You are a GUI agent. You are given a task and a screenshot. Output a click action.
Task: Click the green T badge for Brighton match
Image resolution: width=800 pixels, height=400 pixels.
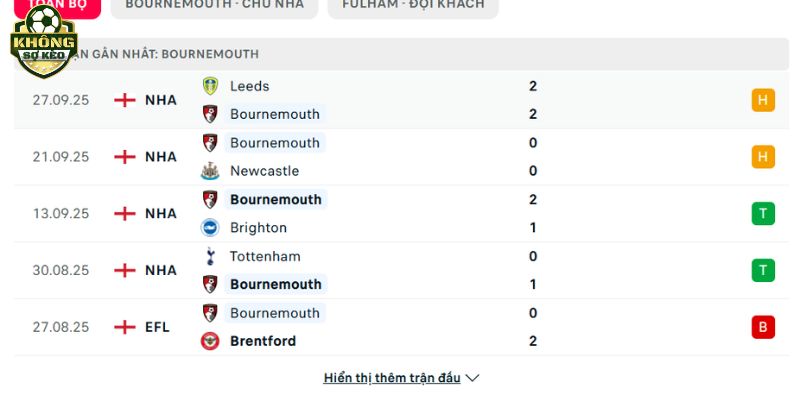coord(763,213)
